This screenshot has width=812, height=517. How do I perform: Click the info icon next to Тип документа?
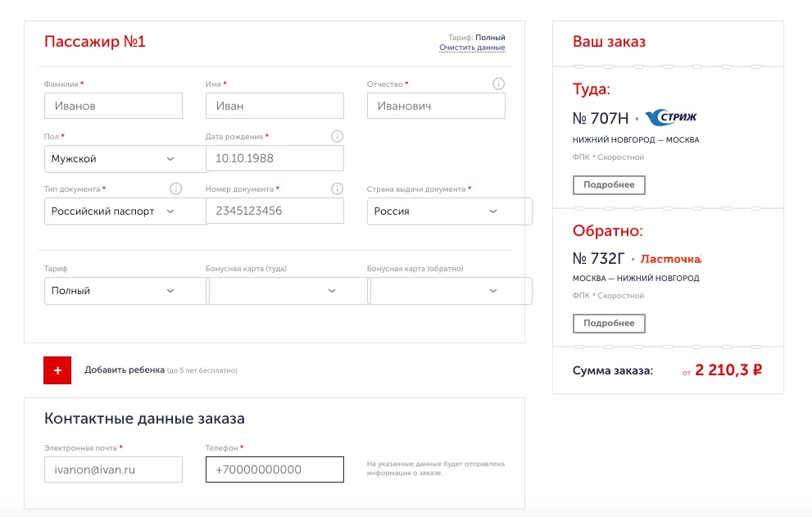[175, 188]
